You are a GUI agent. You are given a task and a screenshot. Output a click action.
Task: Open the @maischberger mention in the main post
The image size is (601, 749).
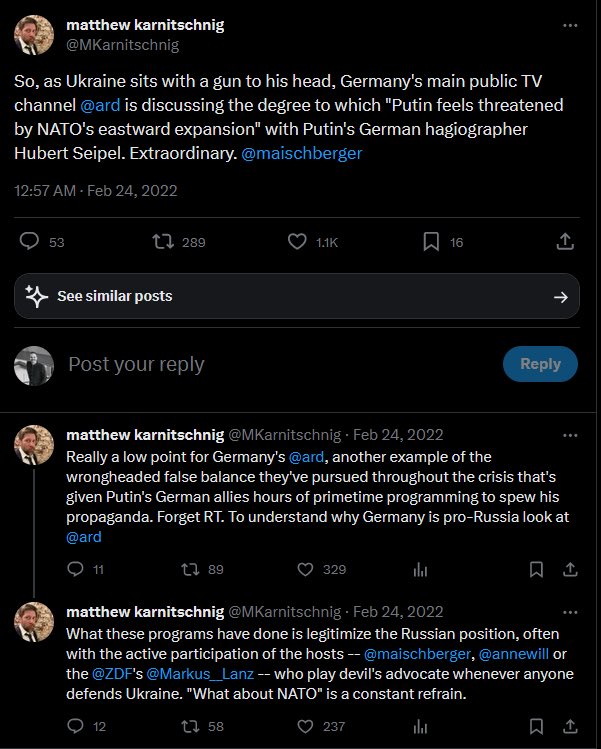301,153
